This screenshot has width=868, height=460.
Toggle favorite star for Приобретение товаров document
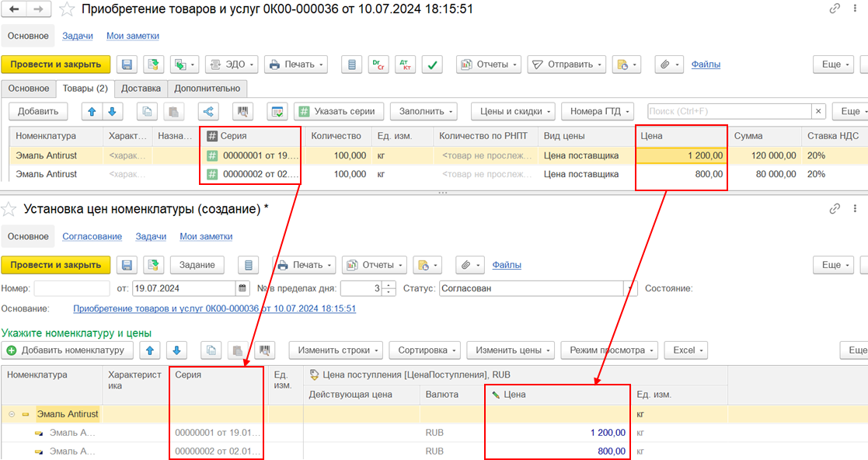[68, 10]
